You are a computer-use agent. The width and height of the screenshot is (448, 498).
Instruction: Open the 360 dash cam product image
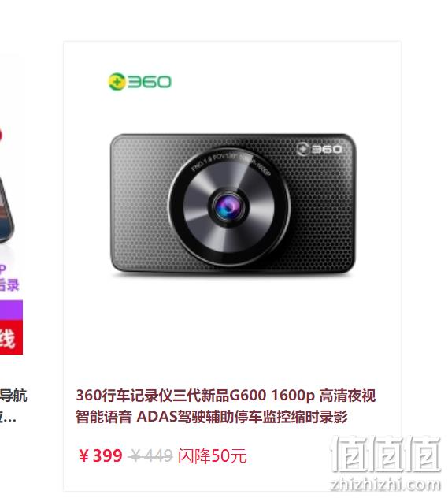click(x=232, y=203)
